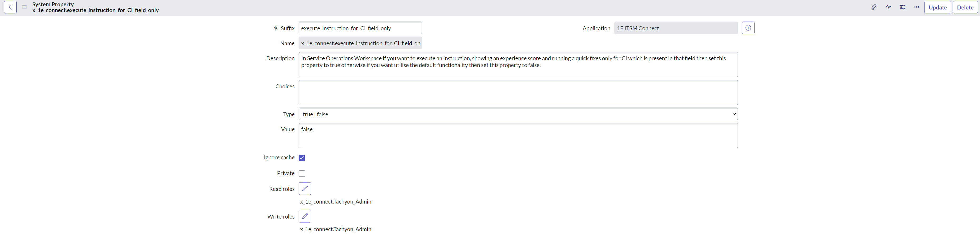The width and height of the screenshot is (980, 238).
Task: Click the paperclip attachments icon
Action: tap(874, 7)
